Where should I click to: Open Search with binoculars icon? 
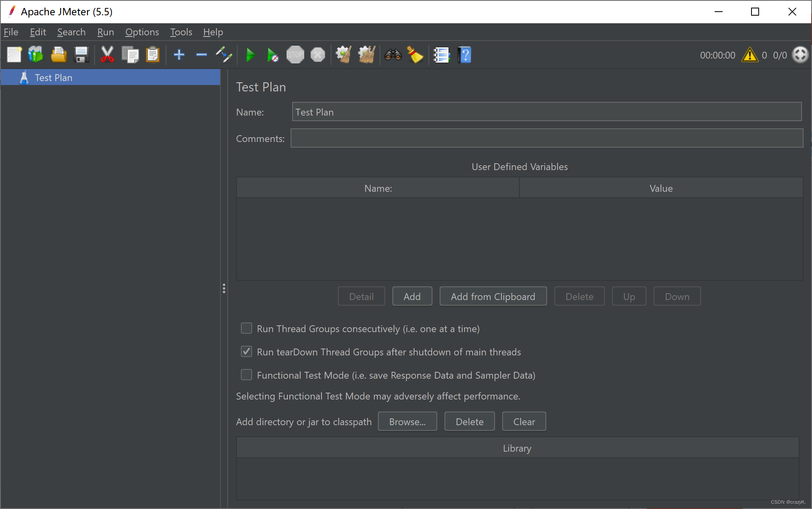[393, 55]
